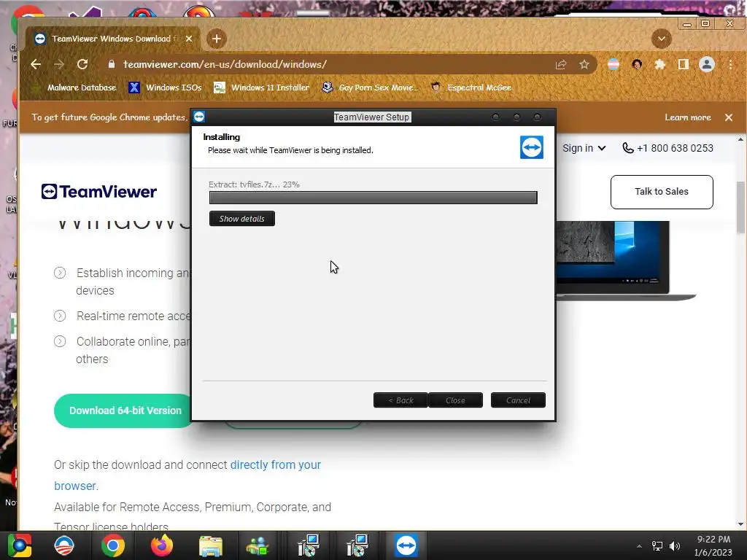This screenshot has width=747, height=560.
Task: Click the first installer icon on the taskbar
Action: click(309, 545)
